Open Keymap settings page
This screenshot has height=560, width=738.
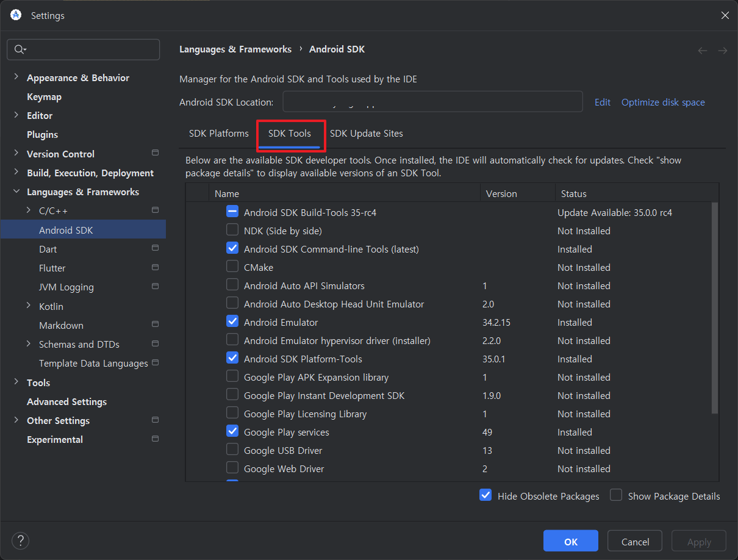[44, 96]
